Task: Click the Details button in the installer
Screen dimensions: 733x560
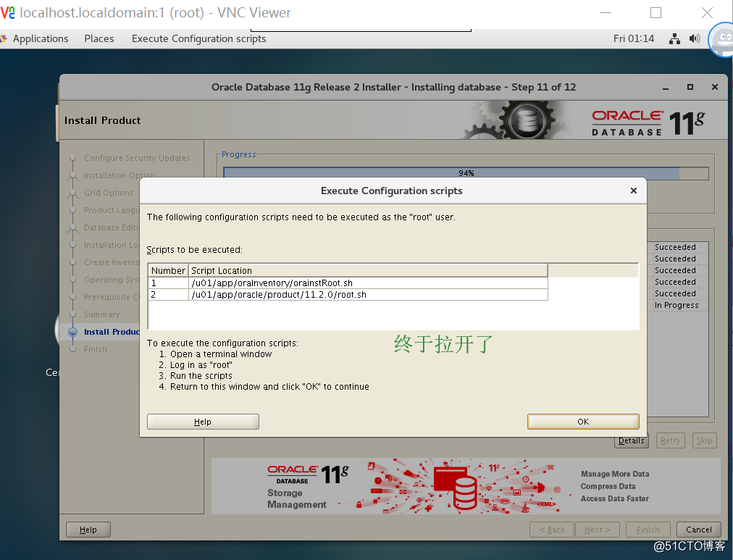Action: pyautogui.click(x=631, y=440)
